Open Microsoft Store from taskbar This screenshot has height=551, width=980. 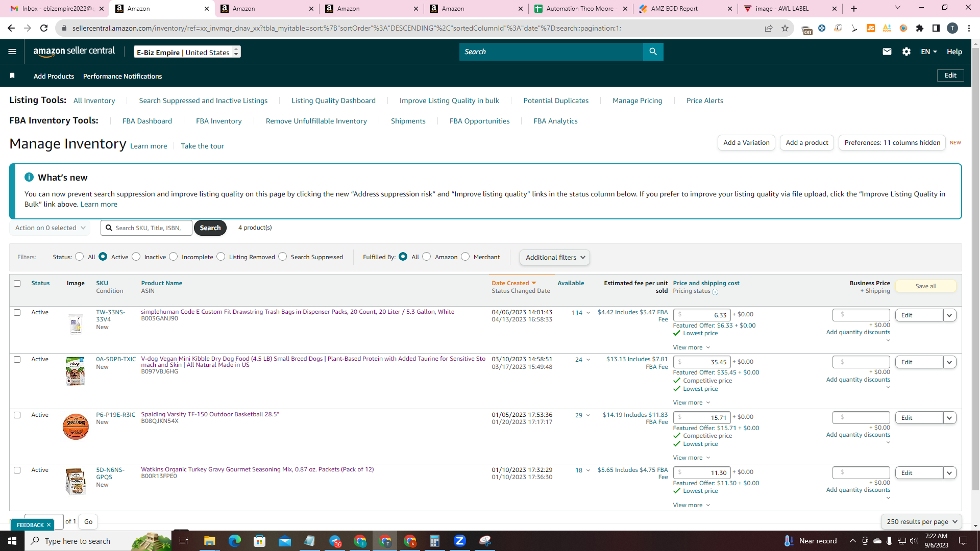coord(259,541)
